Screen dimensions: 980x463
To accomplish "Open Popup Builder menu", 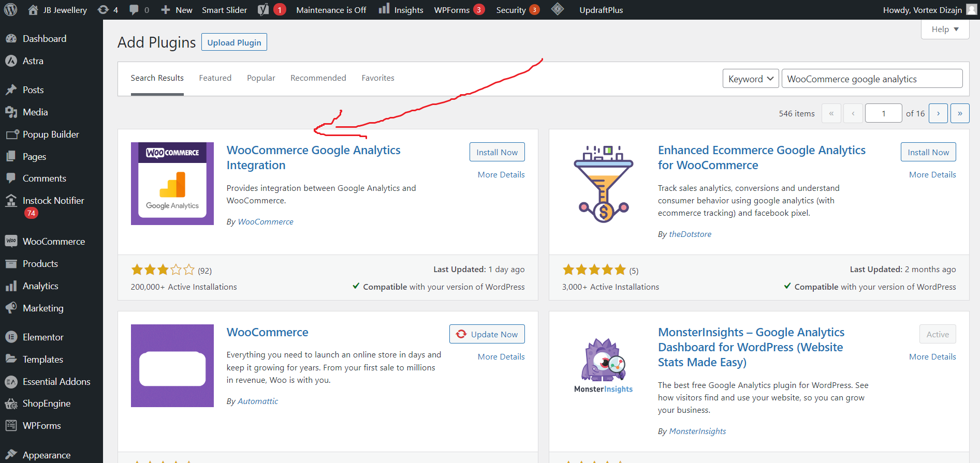I will point(51,135).
